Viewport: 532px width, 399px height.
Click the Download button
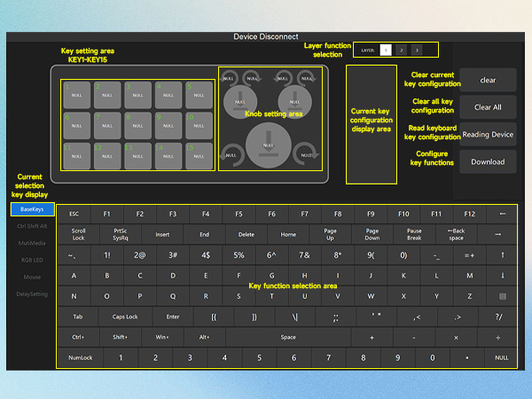488,162
